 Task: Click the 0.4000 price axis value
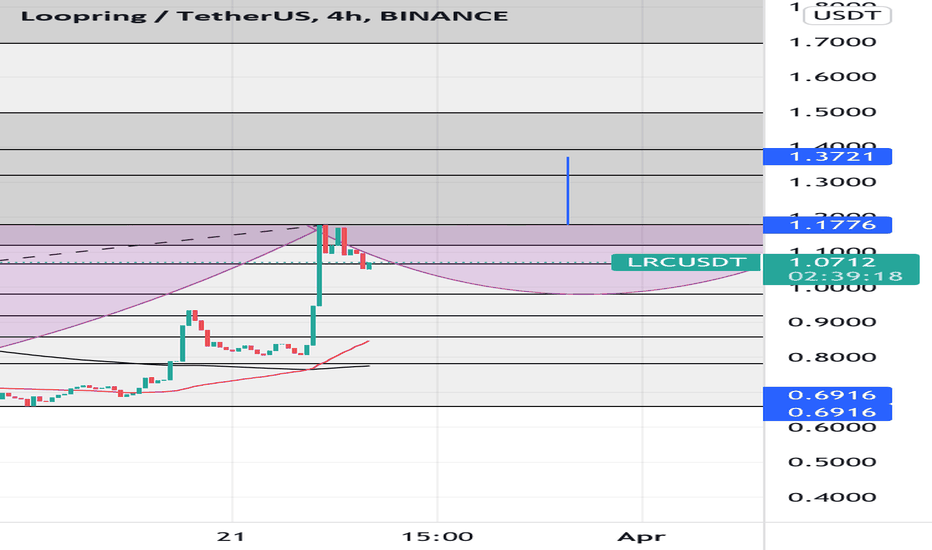[832, 497]
